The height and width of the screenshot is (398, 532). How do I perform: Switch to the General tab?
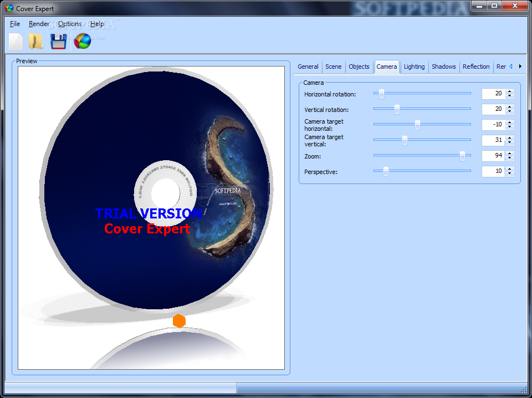click(308, 67)
